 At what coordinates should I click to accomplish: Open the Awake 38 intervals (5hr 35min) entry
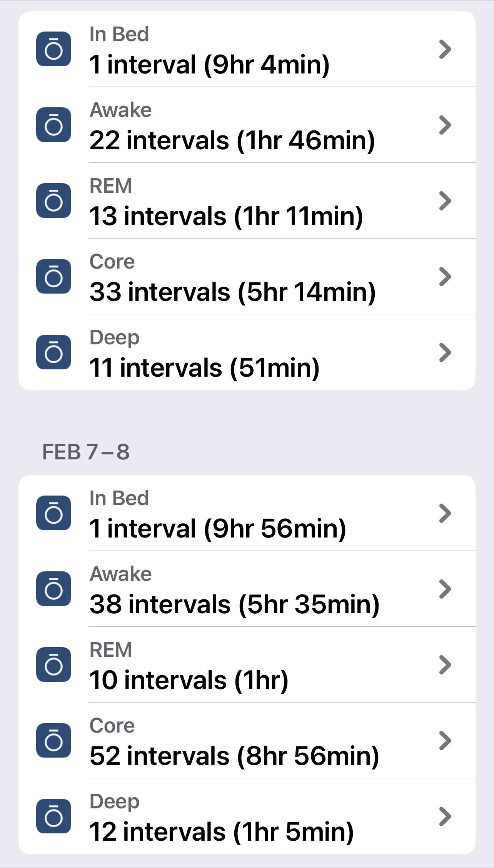[247, 589]
